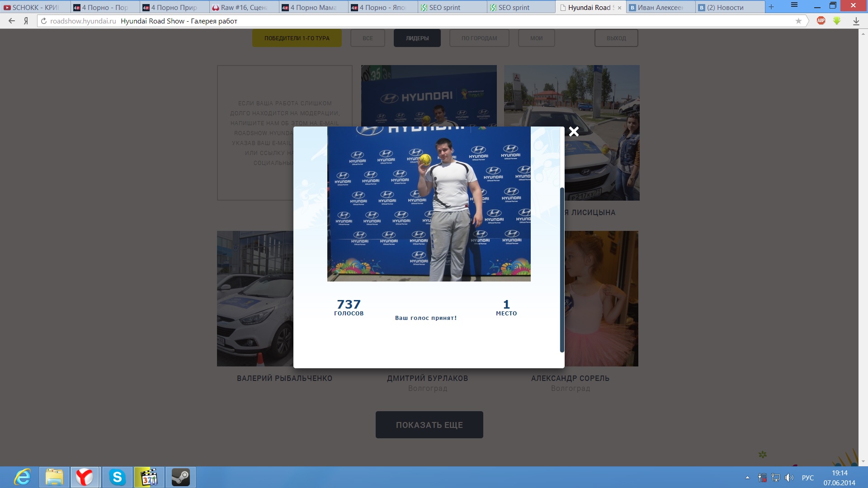
Task: Click the green download extension icon
Action: coord(837,21)
